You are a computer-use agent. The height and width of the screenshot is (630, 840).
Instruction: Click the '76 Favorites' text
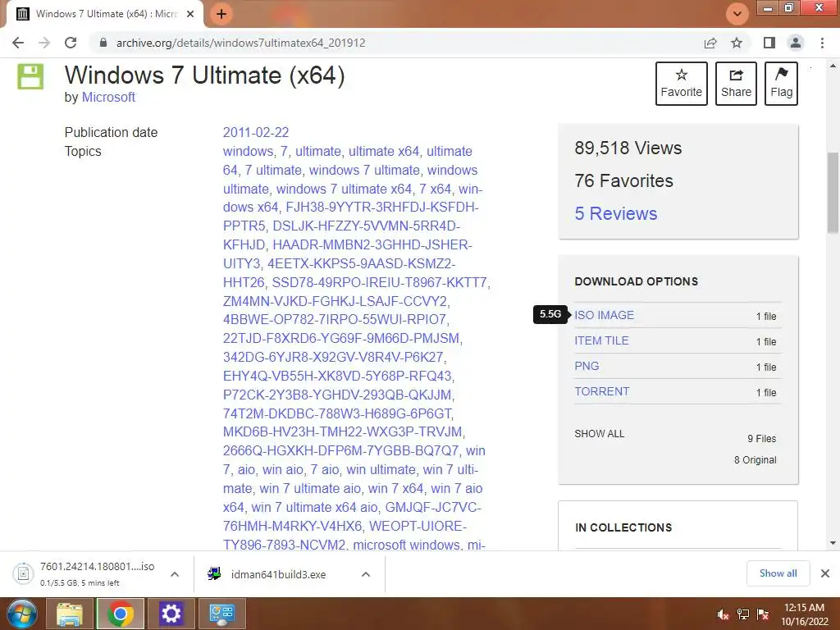click(623, 180)
